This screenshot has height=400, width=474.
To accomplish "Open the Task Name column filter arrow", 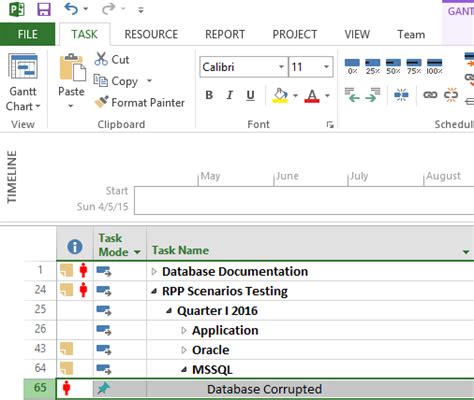I will (x=466, y=252).
